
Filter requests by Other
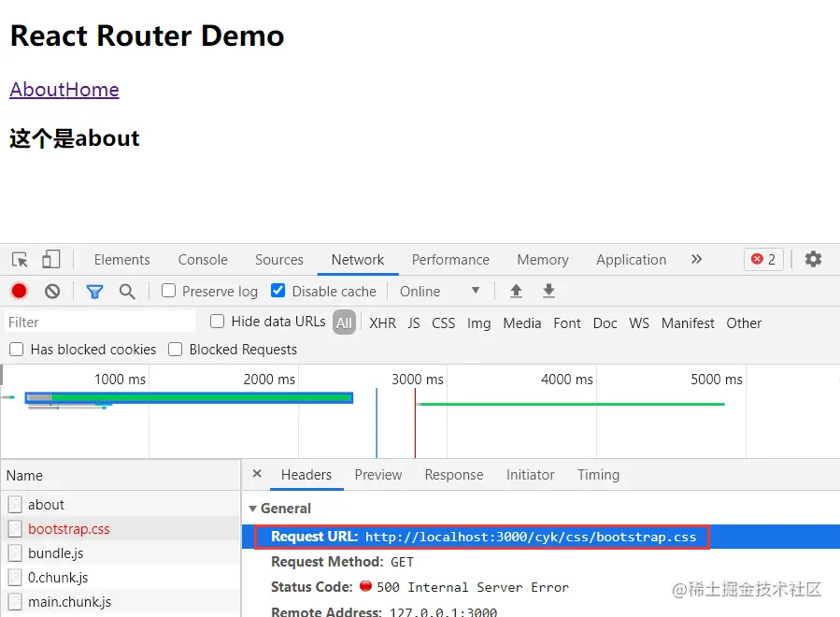coord(744,323)
